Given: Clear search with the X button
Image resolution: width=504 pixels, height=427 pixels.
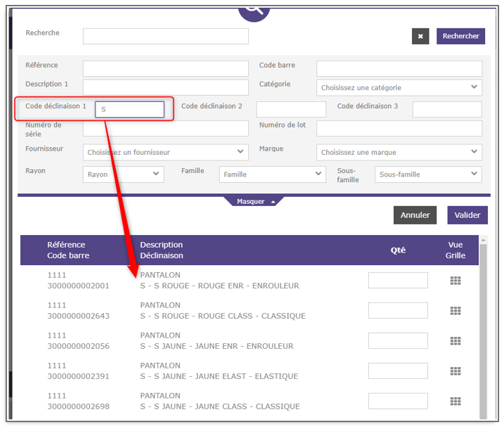Looking at the screenshot, I should (420, 36).
